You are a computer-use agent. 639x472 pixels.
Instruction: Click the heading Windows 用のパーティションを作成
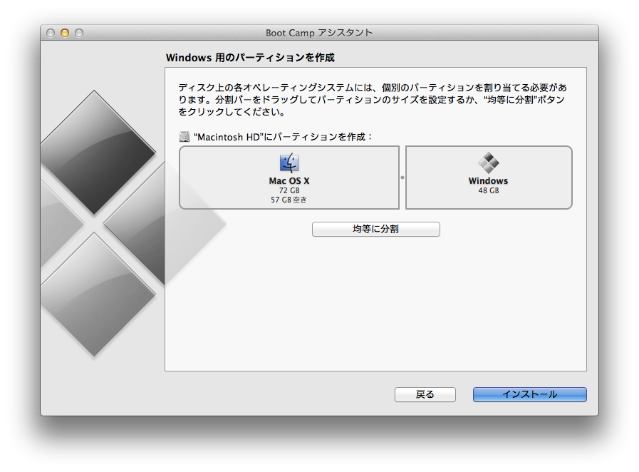coord(250,58)
